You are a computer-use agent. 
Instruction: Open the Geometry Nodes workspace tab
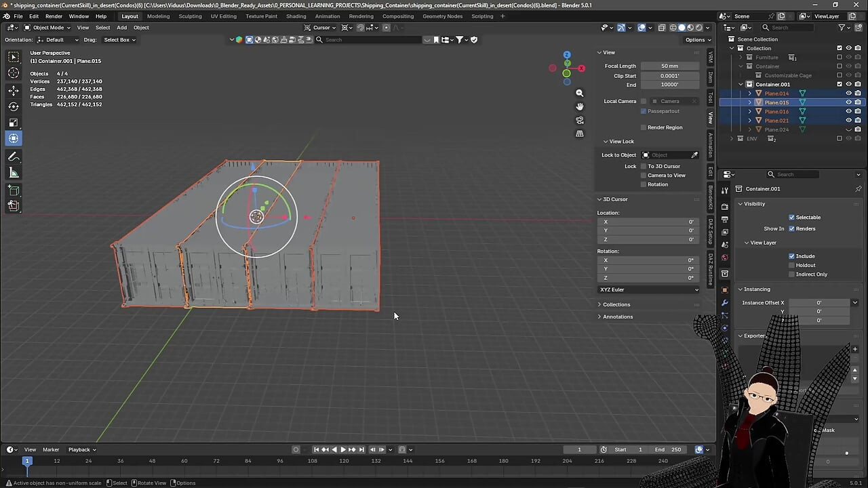pos(442,16)
